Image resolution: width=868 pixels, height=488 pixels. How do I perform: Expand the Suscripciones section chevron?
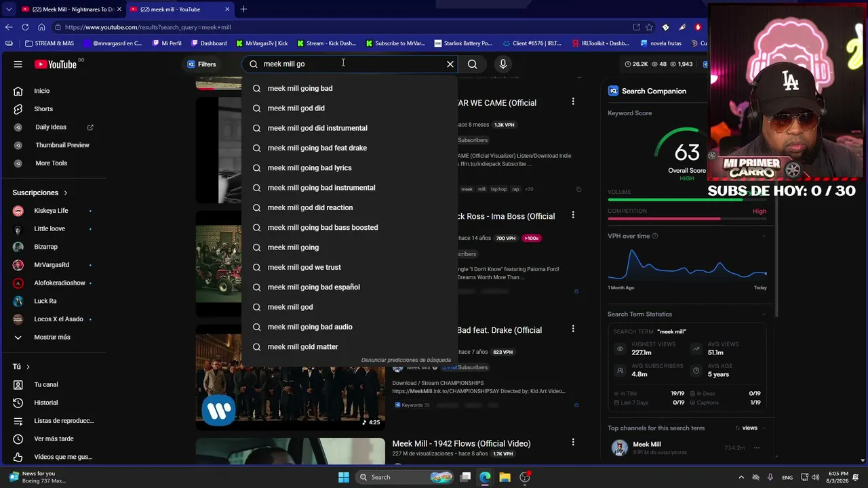(x=66, y=193)
